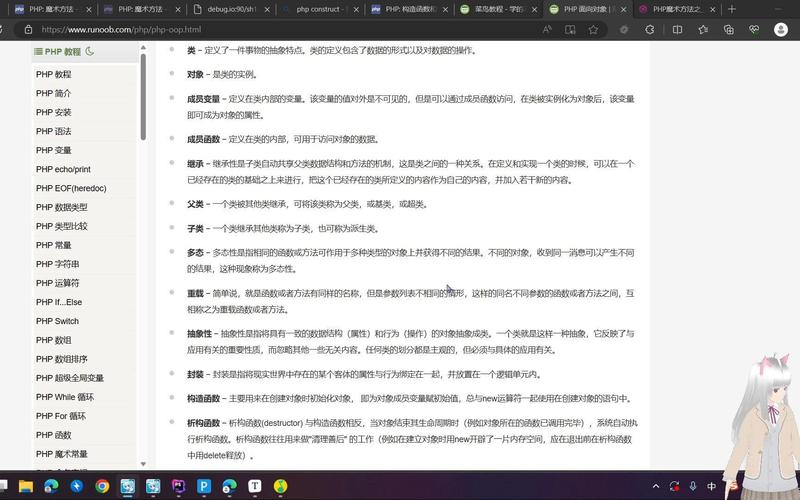Screen dimensions: 800x500
Task: Toggle night mode moon icon
Action: click(x=90, y=51)
